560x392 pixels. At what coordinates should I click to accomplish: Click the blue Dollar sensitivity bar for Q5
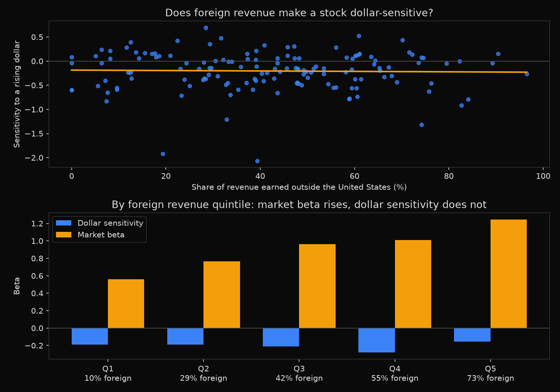coord(472,335)
